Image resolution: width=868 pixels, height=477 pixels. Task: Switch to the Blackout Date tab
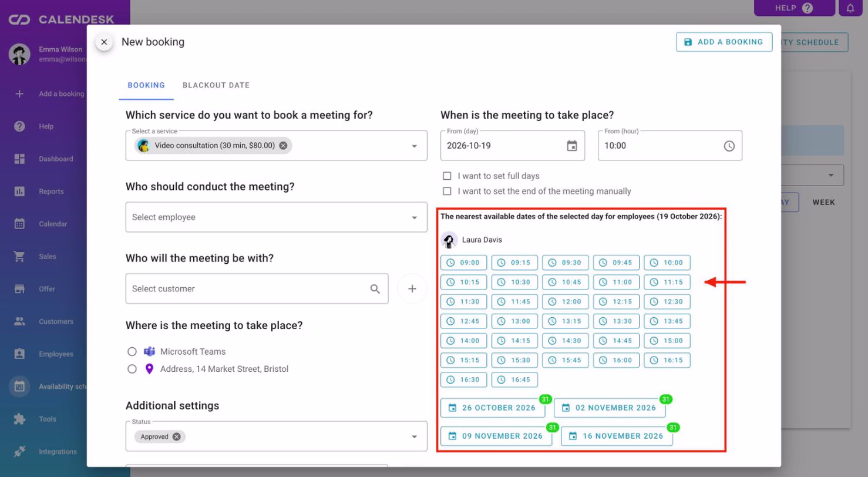(x=216, y=85)
